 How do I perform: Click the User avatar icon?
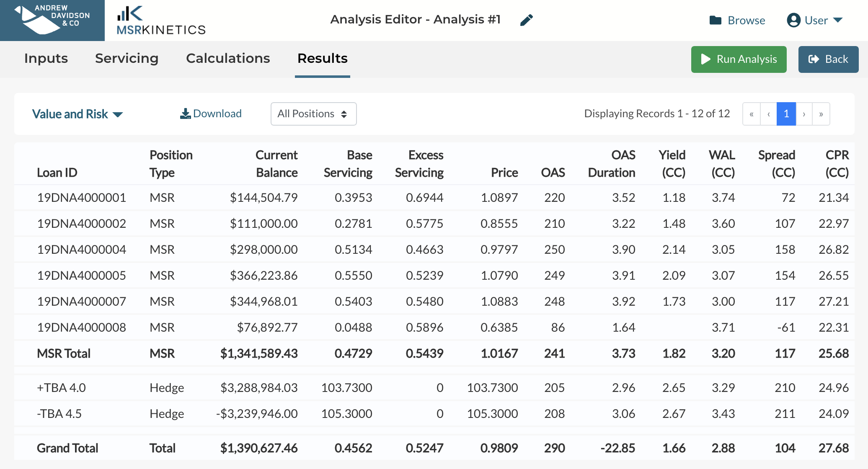click(x=793, y=20)
